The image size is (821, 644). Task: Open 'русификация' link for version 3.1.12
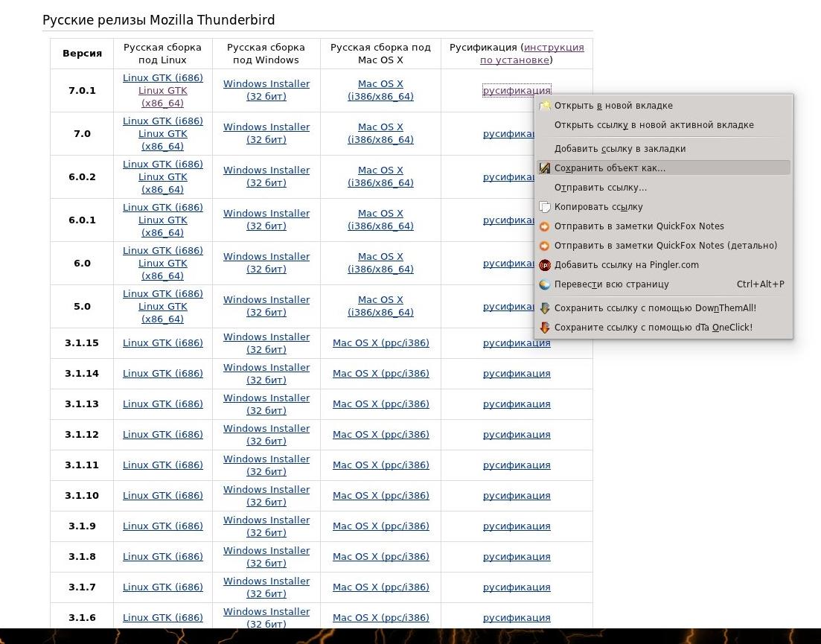point(517,435)
